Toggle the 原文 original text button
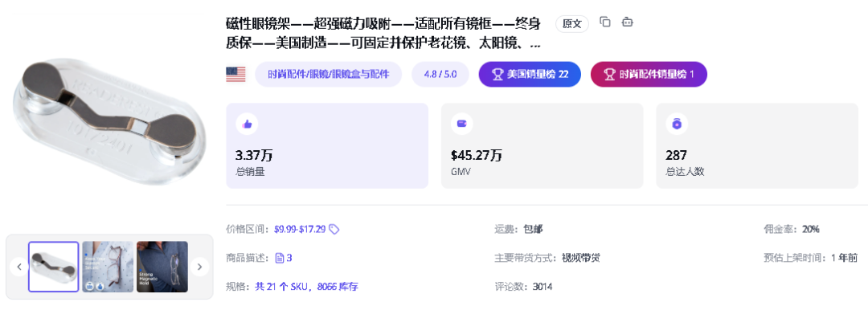This screenshot has width=868, height=310. (572, 24)
